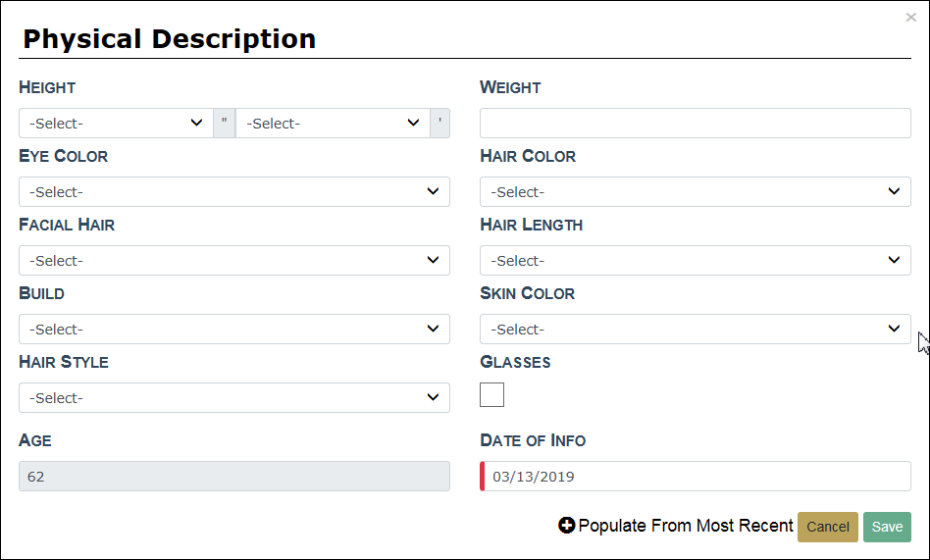Click the Populate From Most Recent link

[x=685, y=526]
